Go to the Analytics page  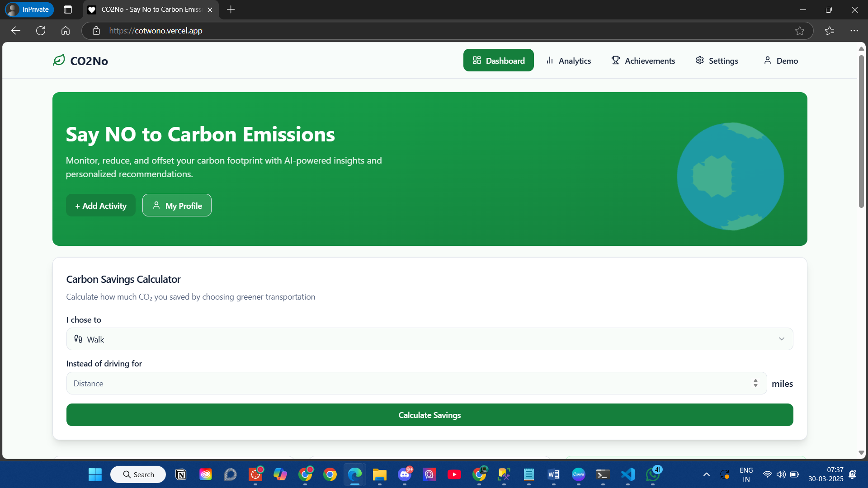coord(568,61)
